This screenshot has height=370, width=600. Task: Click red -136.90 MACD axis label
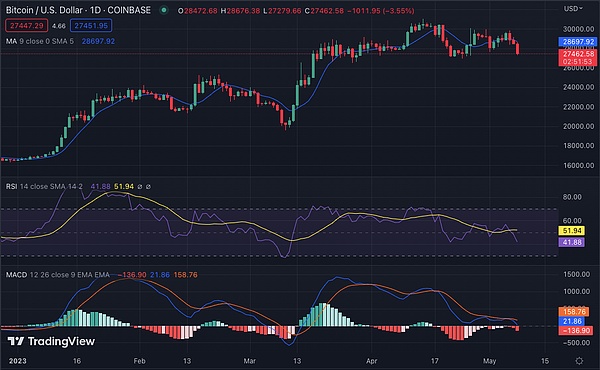(576, 330)
